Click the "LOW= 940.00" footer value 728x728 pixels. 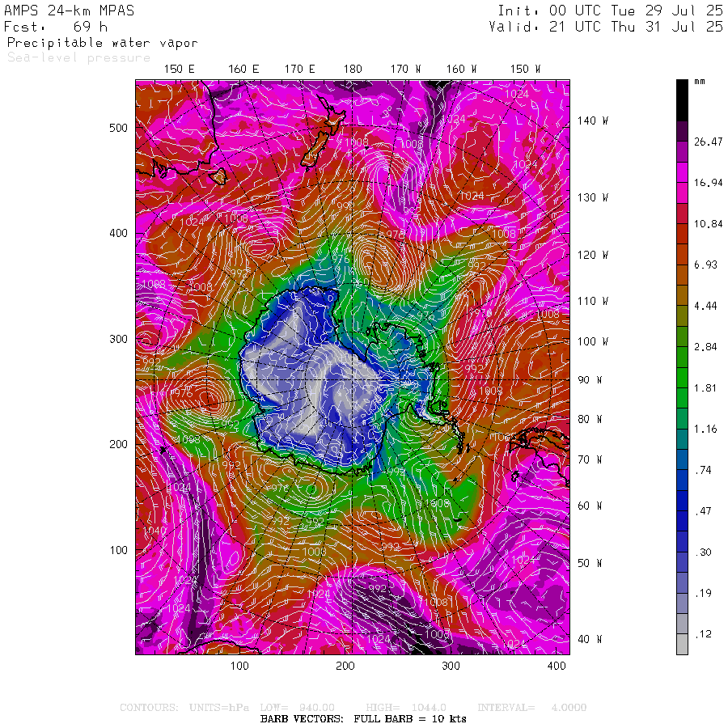point(297,708)
